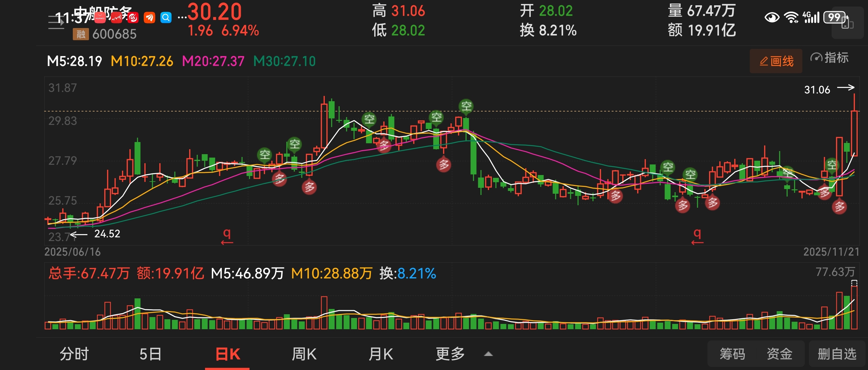Toggle the eye comfort status icon
Screen dimensions: 868x370
click(772, 17)
